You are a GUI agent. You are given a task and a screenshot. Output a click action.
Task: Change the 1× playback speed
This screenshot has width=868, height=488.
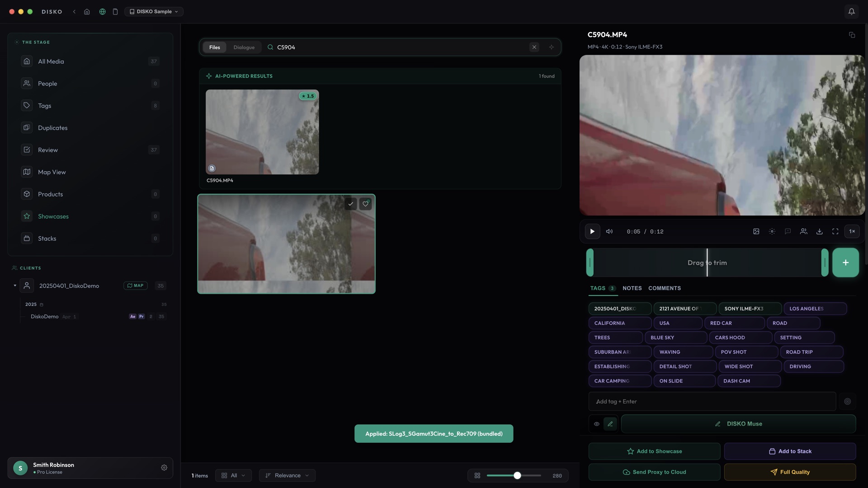(x=852, y=231)
